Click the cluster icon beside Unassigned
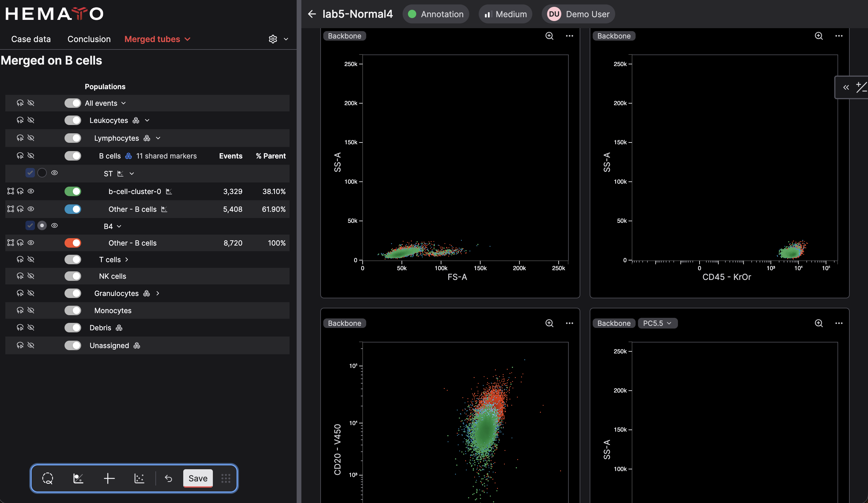 pos(137,345)
